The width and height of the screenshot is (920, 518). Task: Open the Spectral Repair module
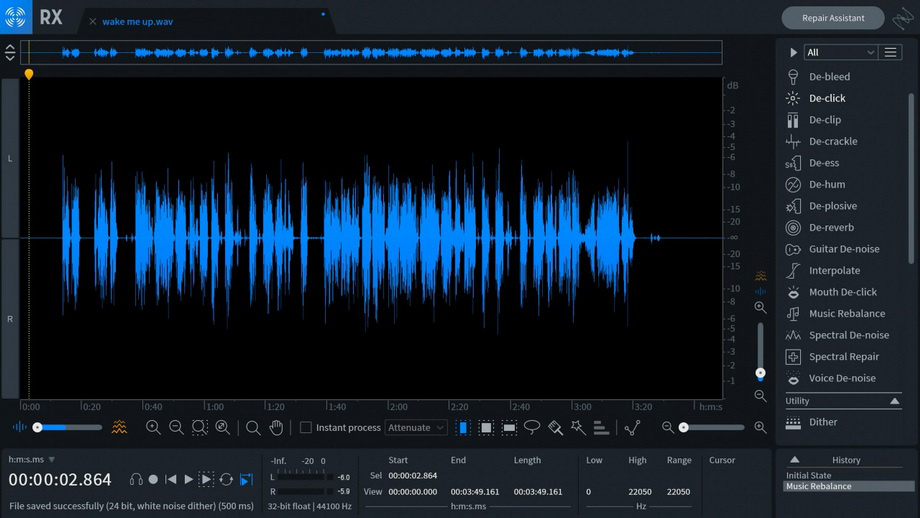(843, 357)
